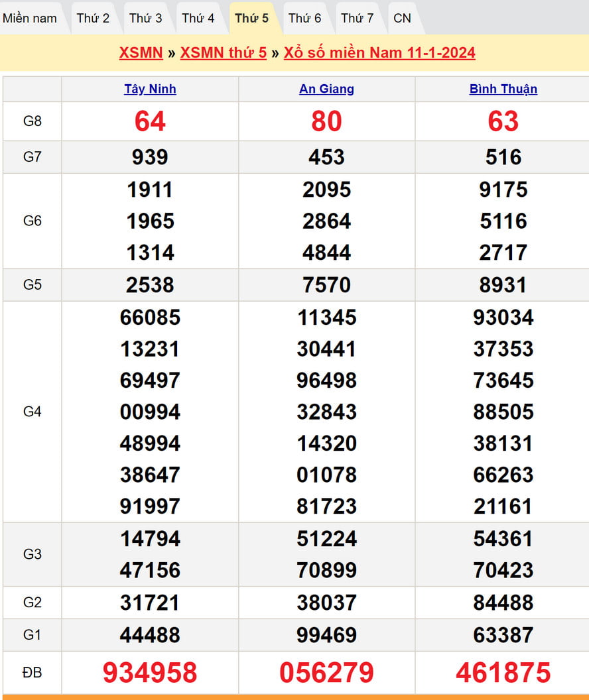Open the Miền nam tab

point(30,18)
